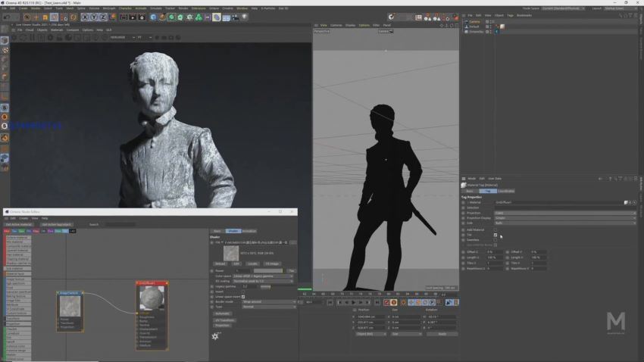Open Attribute manager Mode menu
The width and height of the screenshot is (644, 362).
click(471, 179)
